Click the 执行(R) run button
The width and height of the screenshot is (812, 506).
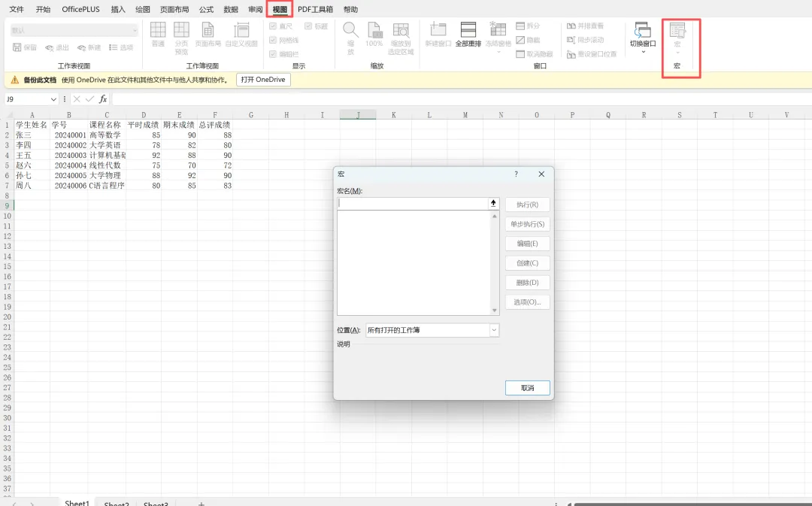pyautogui.click(x=527, y=205)
